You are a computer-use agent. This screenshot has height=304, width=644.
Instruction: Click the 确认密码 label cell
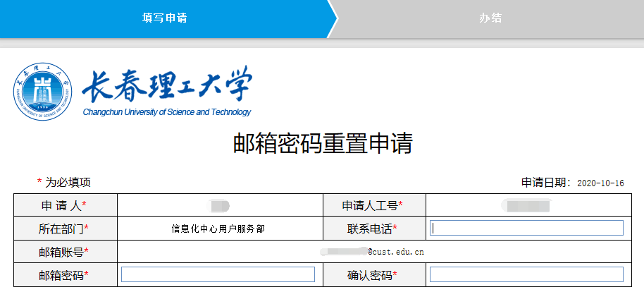coord(374,275)
